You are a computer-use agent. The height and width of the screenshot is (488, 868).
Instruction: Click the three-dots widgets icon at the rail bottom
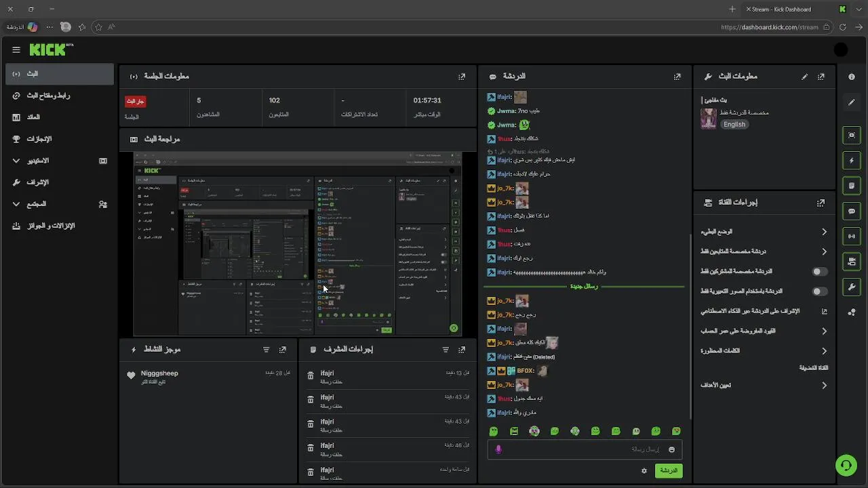point(852,312)
